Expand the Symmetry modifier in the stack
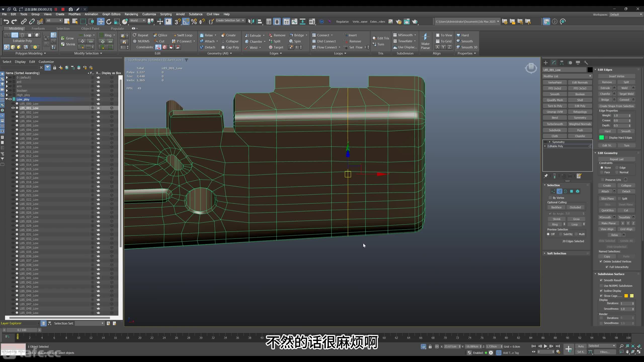644x362 pixels. coord(550,142)
